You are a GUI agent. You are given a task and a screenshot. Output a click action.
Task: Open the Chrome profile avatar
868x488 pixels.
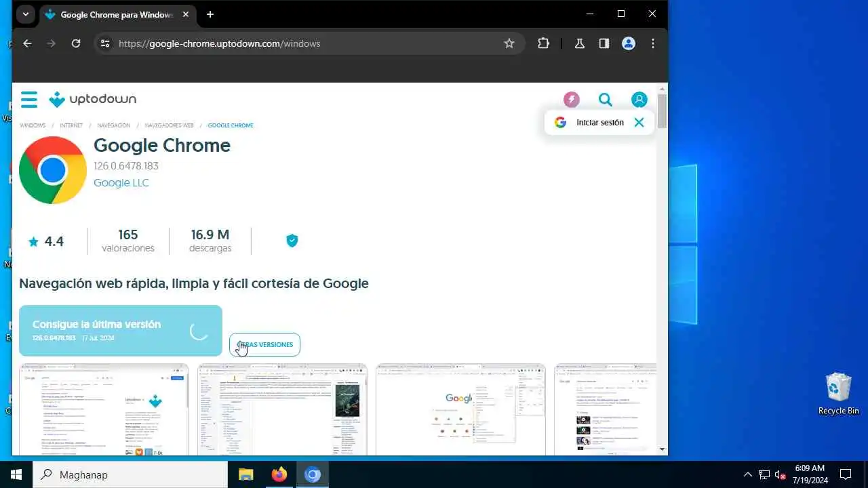tap(629, 43)
